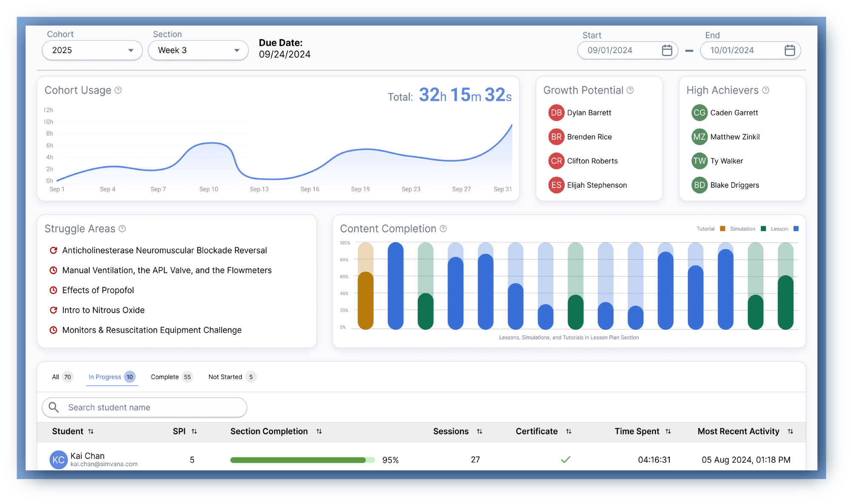This screenshot has width=851, height=504.
Task: Sort by Student column arrows
Action: click(x=91, y=432)
